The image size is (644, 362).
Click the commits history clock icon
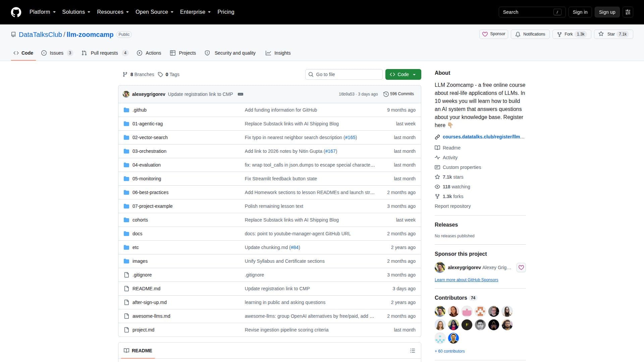click(386, 94)
